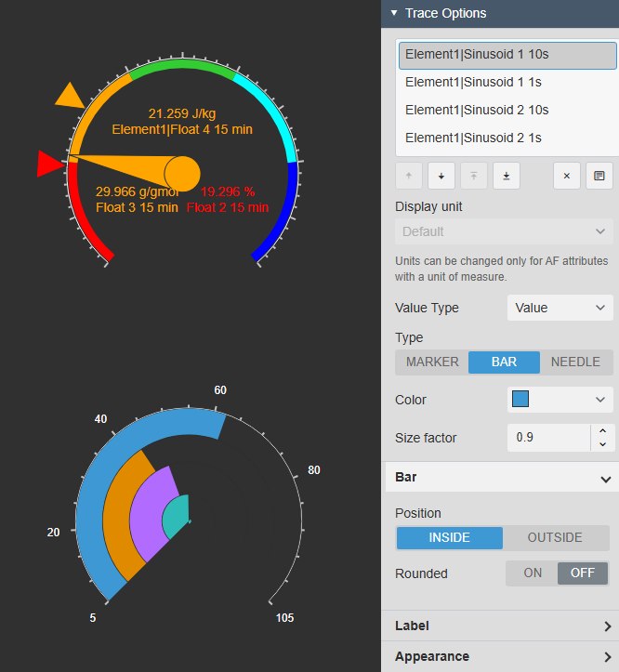
Task: Click the Float 3 15 min label
Action: 137,208
